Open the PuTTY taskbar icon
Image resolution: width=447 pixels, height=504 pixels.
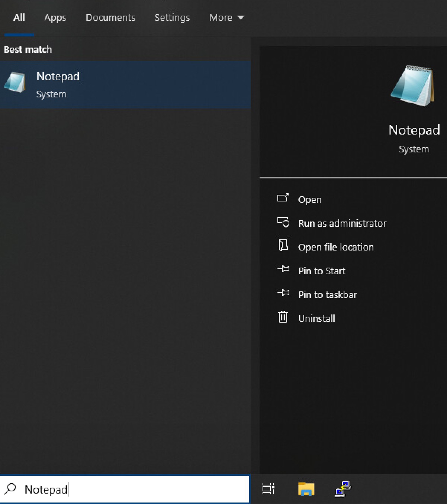click(343, 489)
